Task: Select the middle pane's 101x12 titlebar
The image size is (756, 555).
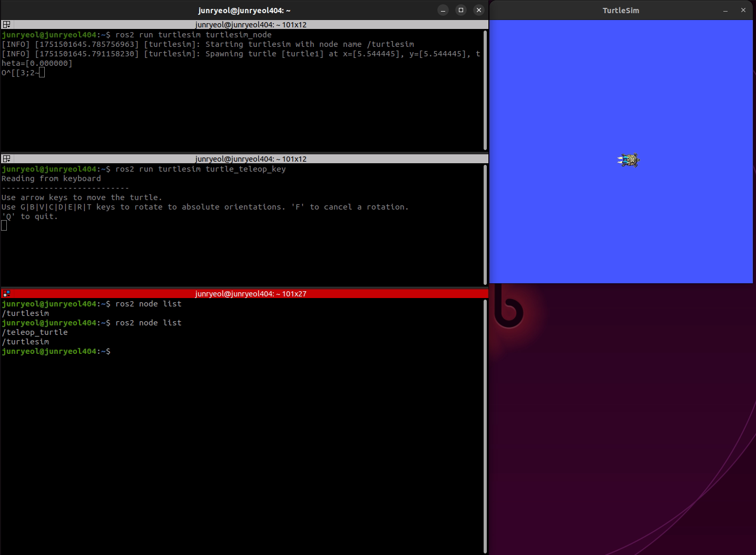Action: point(244,159)
